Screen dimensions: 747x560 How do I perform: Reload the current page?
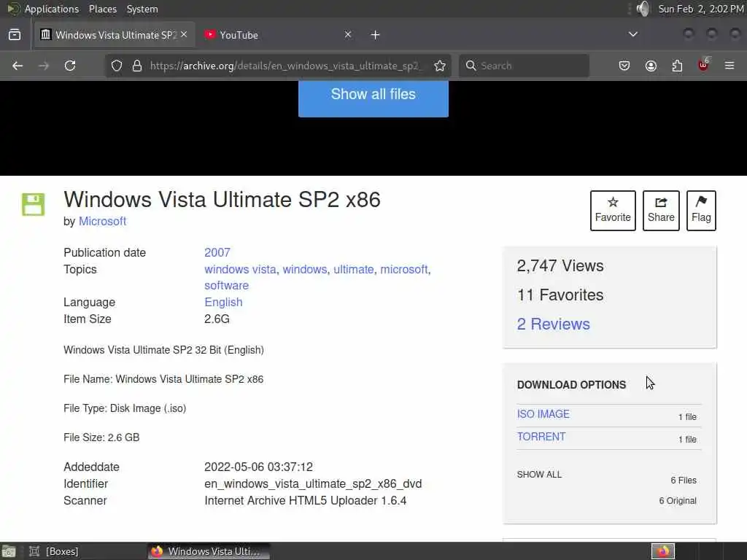pyautogui.click(x=70, y=66)
